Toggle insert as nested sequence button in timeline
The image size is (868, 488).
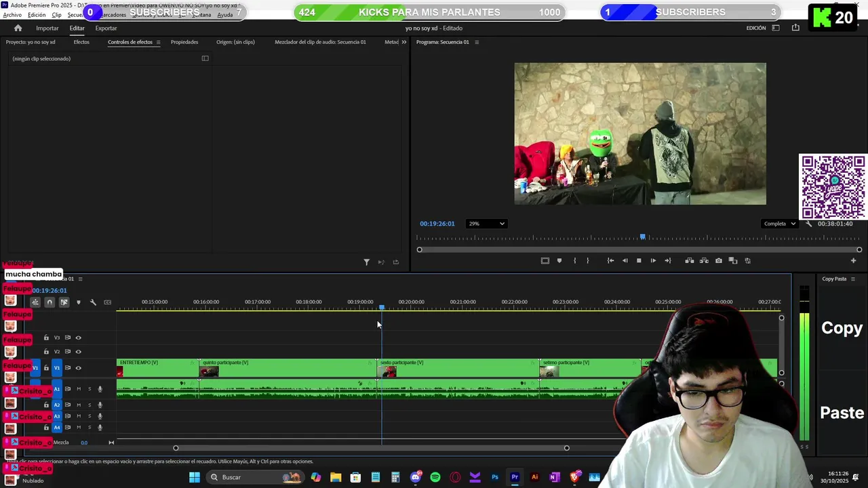35,302
